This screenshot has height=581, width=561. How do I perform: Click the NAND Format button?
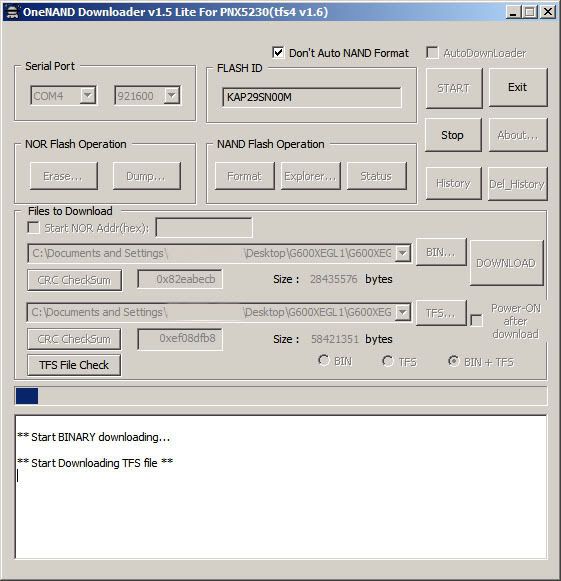click(x=245, y=176)
